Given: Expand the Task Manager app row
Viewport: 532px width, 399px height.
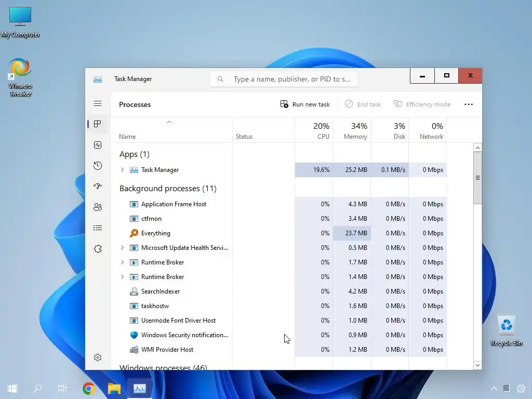Looking at the screenshot, I should click(123, 170).
